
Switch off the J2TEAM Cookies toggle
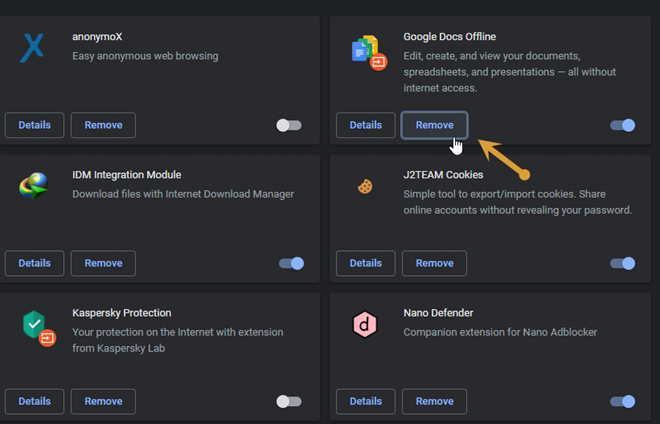coord(622,263)
